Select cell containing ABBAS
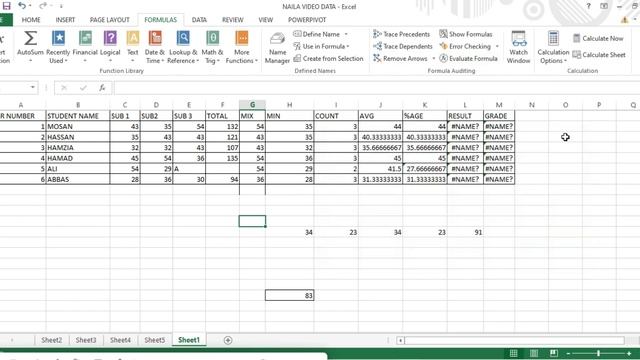This screenshot has width=640, height=360. click(78, 179)
